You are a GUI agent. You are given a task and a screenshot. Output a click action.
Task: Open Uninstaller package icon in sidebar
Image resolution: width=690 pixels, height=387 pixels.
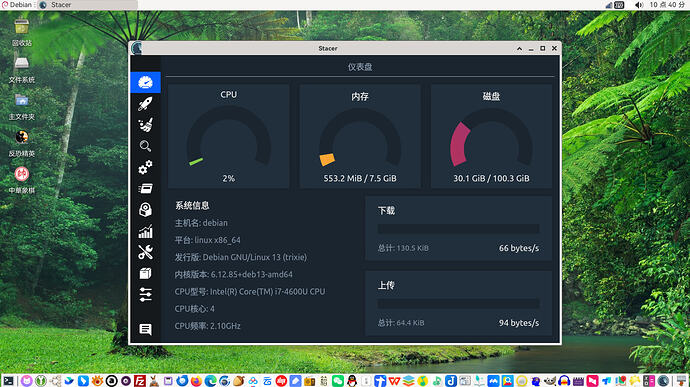click(x=145, y=210)
